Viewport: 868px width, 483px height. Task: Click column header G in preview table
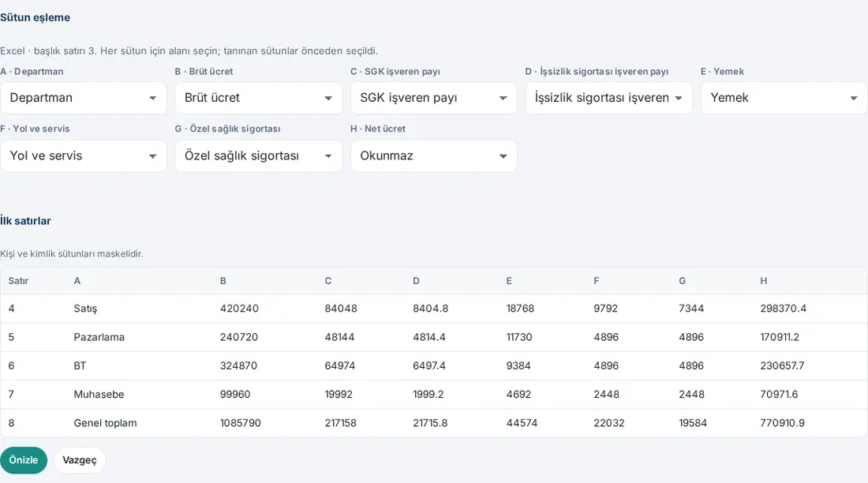tap(683, 281)
